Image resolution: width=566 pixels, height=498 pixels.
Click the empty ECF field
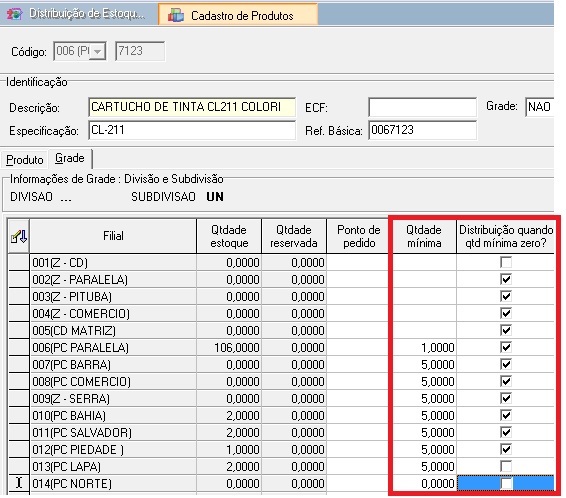pyautogui.click(x=423, y=107)
